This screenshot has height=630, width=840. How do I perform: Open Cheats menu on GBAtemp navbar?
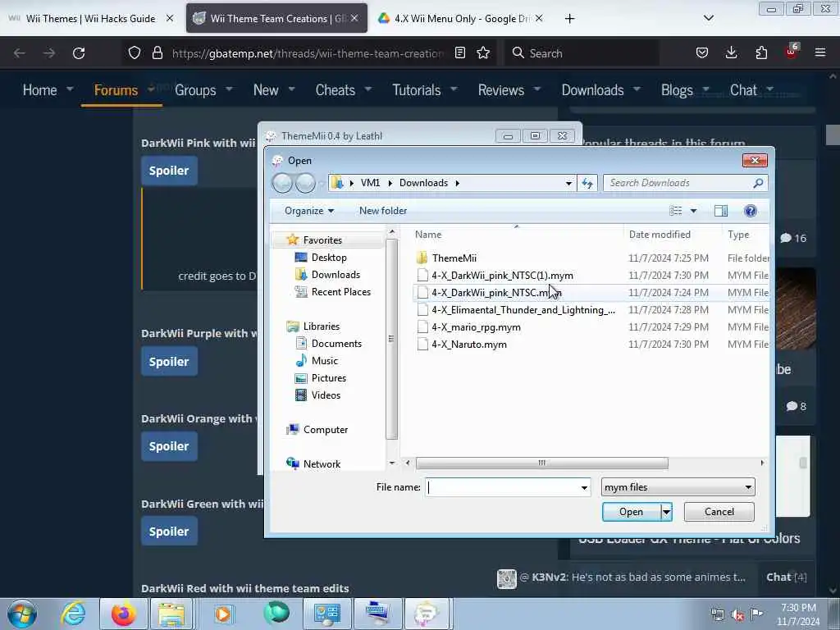coord(335,90)
